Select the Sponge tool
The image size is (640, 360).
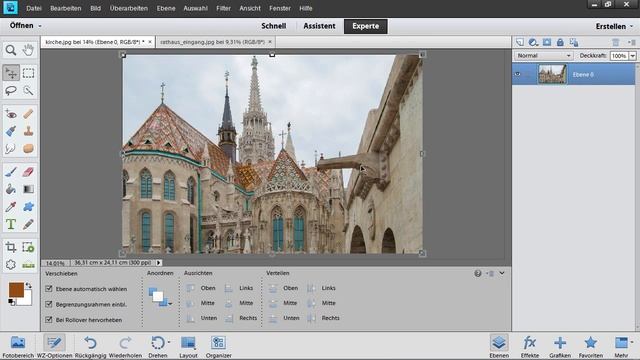(x=28, y=149)
